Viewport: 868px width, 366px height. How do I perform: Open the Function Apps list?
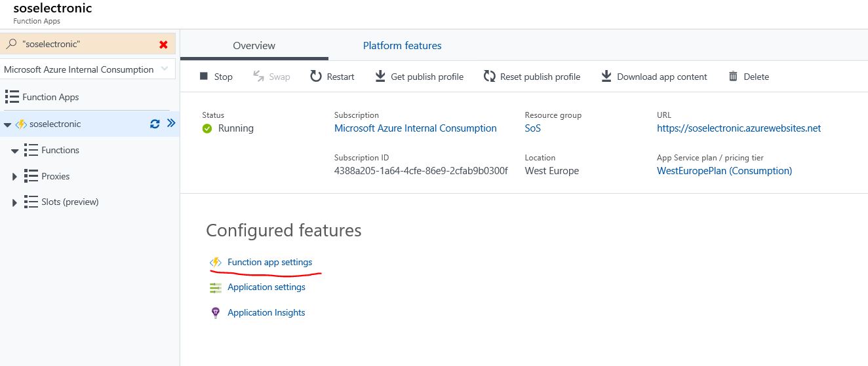(x=50, y=97)
